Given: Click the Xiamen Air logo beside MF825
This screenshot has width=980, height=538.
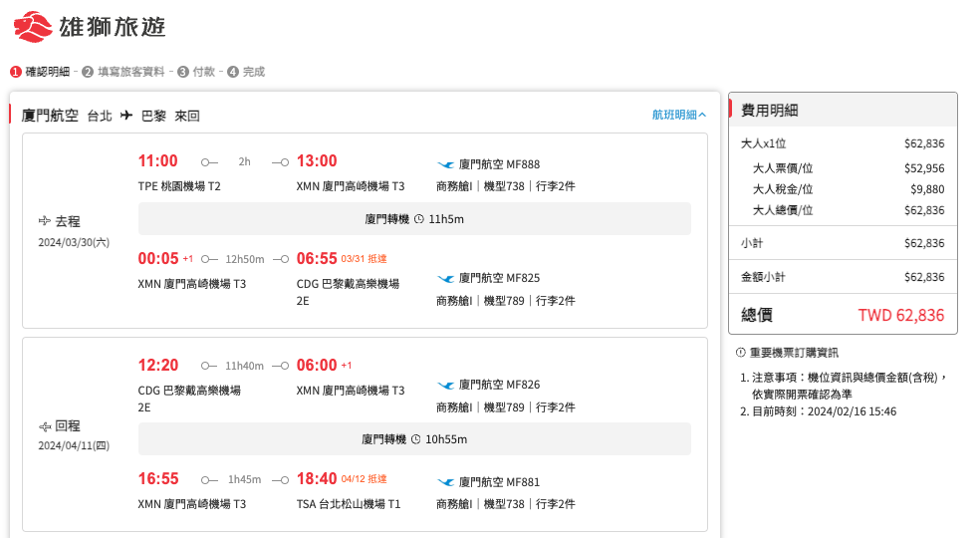Looking at the screenshot, I should click(x=445, y=278).
